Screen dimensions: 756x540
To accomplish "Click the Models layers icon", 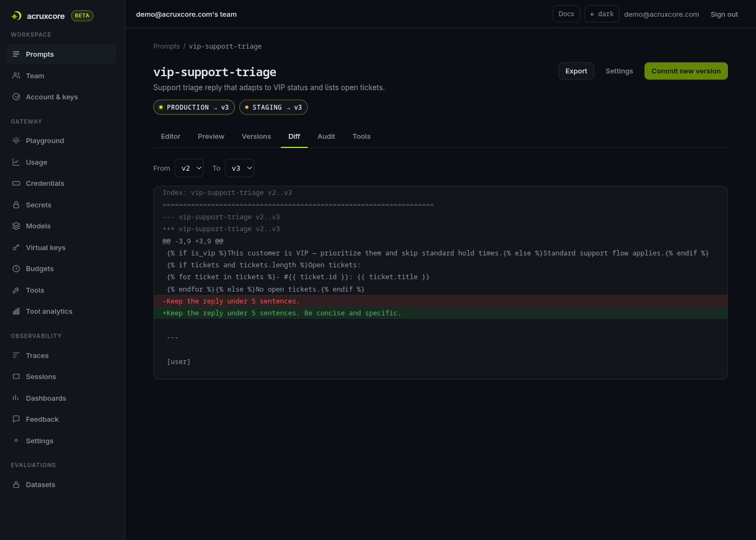I will pyautogui.click(x=16, y=226).
